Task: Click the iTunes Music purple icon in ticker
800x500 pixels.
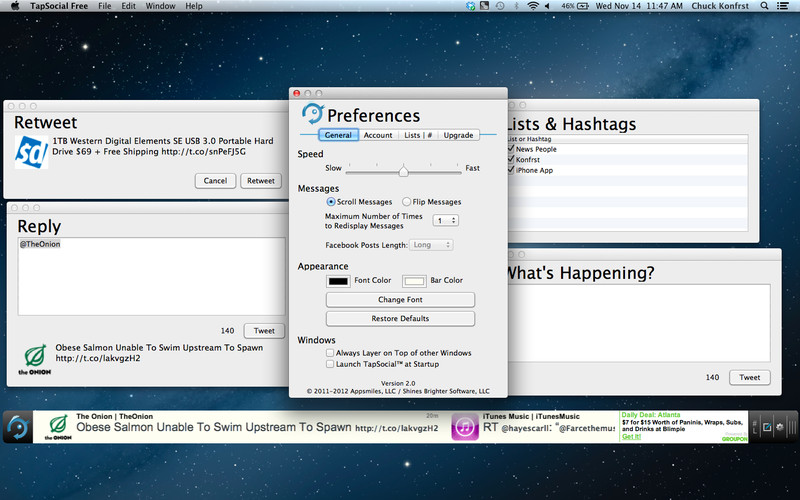Action: [465, 427]
